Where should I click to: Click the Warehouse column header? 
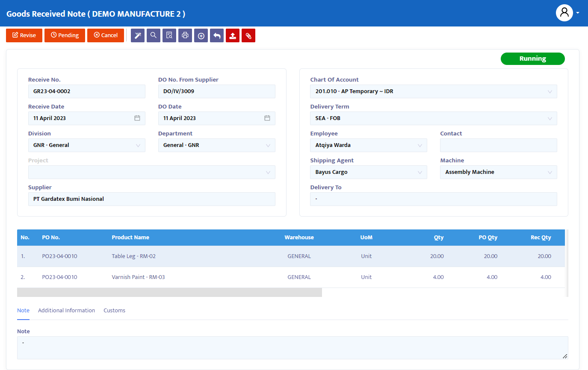point(299,238)
